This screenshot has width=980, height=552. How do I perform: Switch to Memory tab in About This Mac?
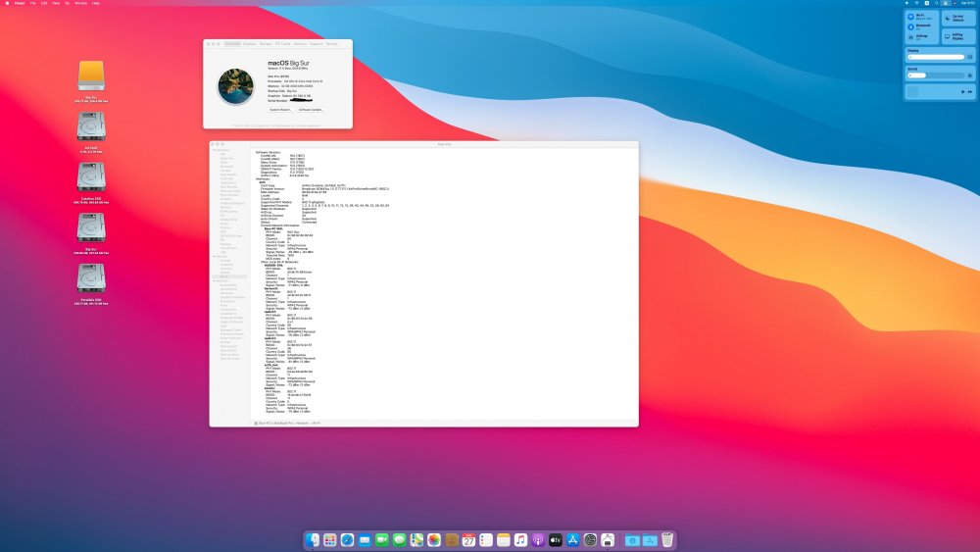[300, 44]
